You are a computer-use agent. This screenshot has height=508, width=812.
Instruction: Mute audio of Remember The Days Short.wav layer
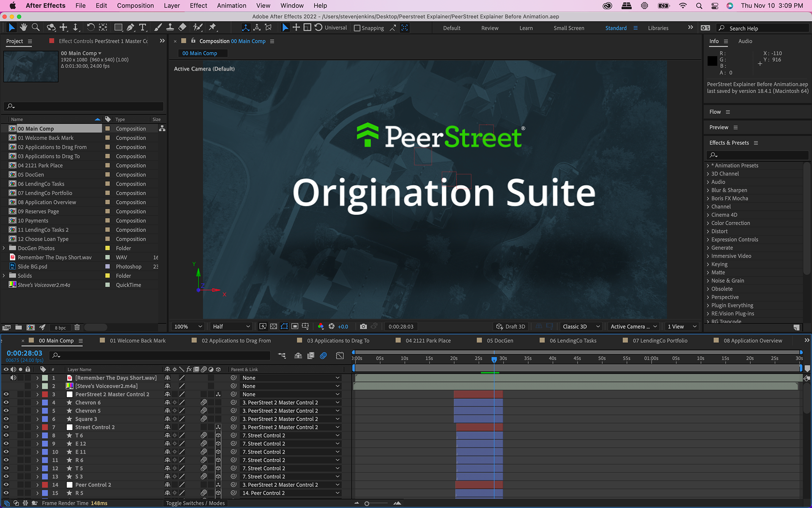coord(13,378)
